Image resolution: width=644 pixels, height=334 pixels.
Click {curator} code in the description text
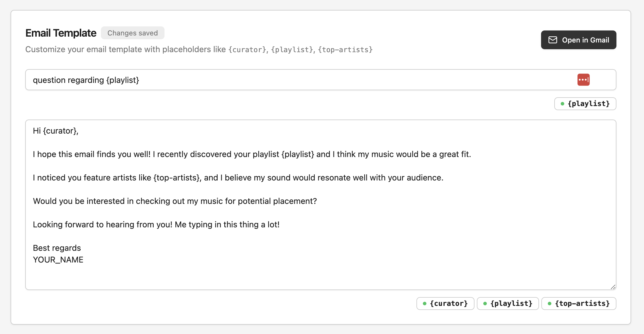(x=247, y=50)
